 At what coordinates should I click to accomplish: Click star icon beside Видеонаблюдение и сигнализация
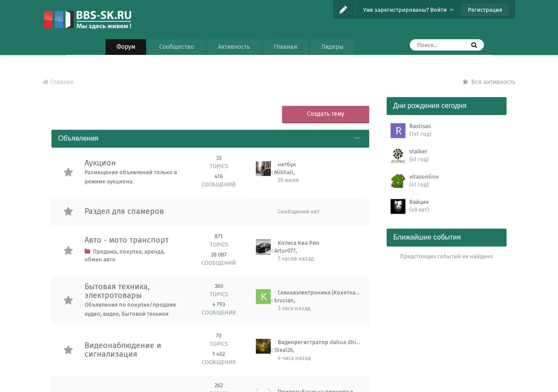coord(68,350)
